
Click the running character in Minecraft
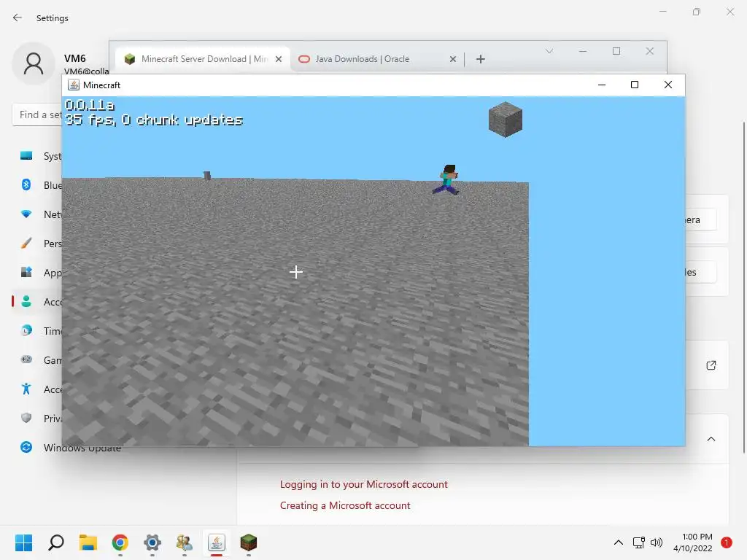coord(447,179)
